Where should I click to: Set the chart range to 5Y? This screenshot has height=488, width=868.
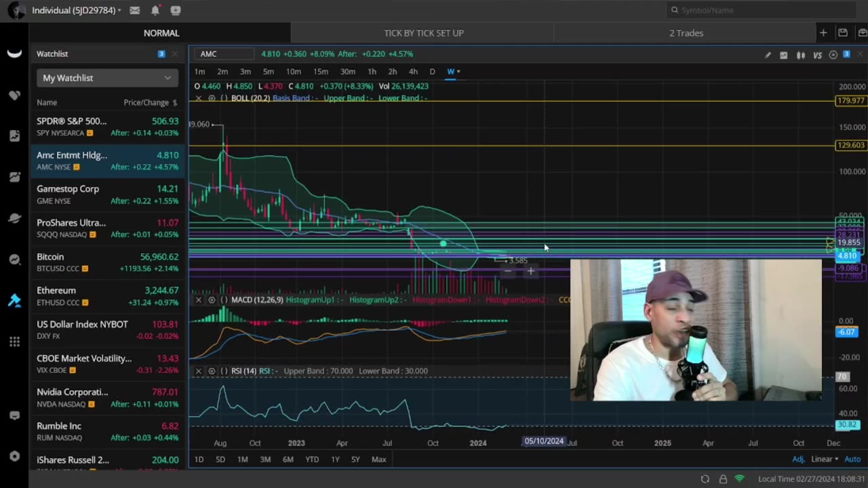(x=355, y=460)
